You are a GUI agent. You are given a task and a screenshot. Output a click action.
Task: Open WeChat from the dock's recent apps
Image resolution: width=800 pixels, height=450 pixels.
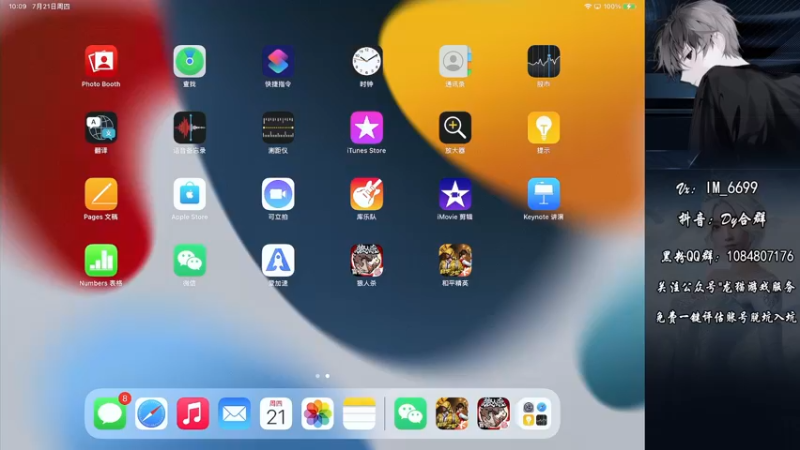[x=410, y=413]
